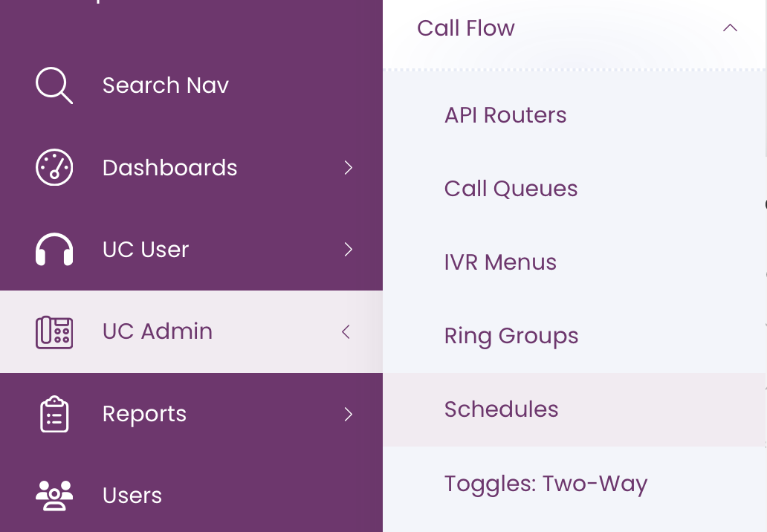The height and width of the screenshot is (532, 767).
Task: Select Ring Groups submenu item
Action: pyautogui.click(x=511, y=336)
